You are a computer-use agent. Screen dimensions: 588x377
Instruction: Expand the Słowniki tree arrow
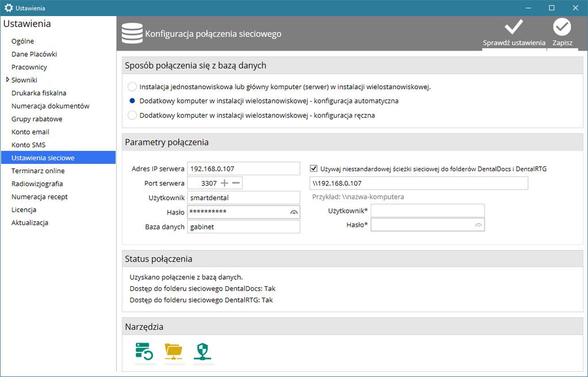(x=7, y=79)
